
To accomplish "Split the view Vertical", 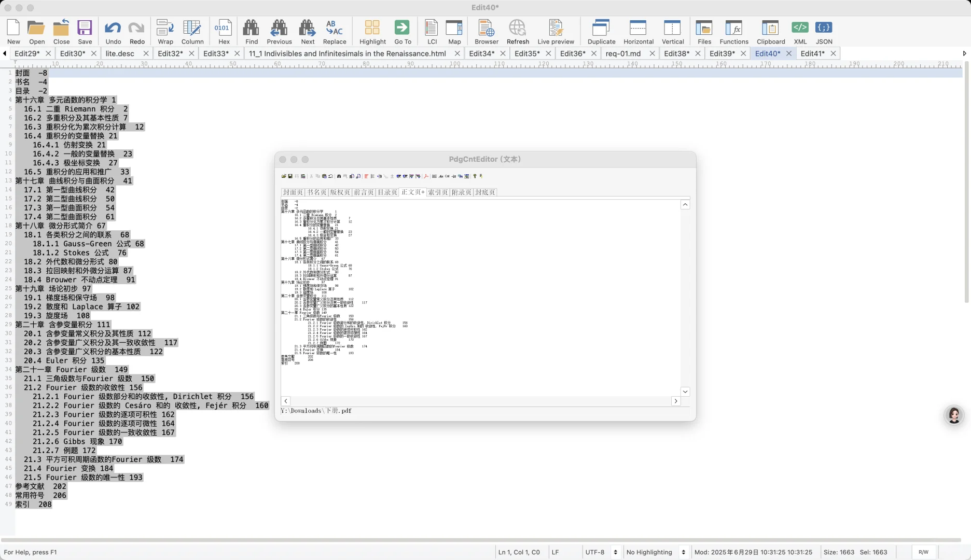I will [673, 32].
